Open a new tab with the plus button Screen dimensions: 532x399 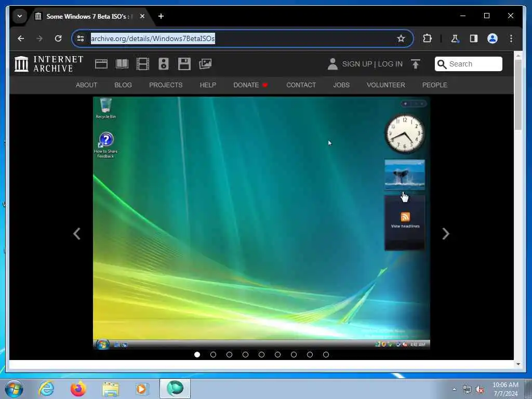pyautogui.click(x=161, y=16)
